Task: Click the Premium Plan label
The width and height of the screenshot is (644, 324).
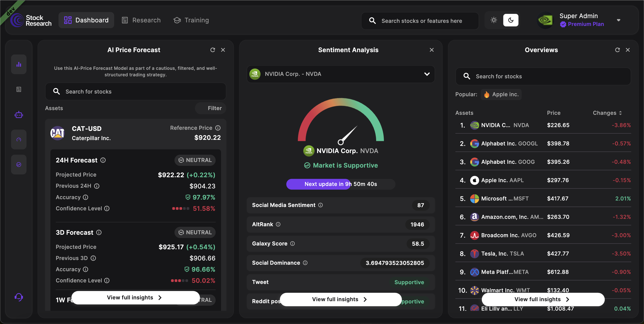Action: point(586,24)
